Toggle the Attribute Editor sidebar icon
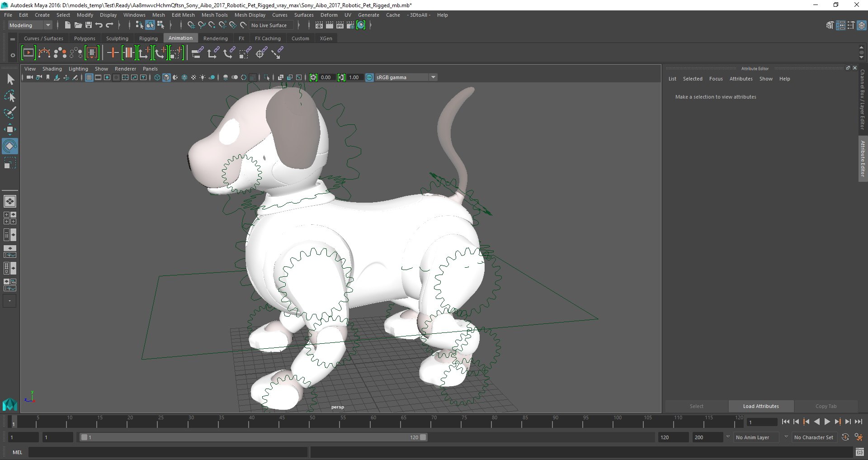Image resolution: width=868 pixels, height=460 pixels. [x=840, y=25]
